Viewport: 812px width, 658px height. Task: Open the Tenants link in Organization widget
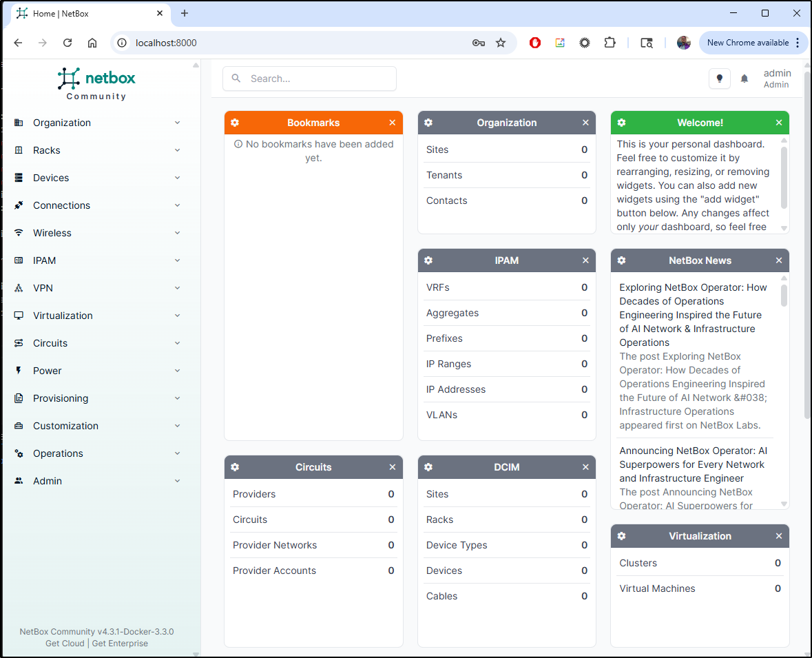click(x=444, y=175)
